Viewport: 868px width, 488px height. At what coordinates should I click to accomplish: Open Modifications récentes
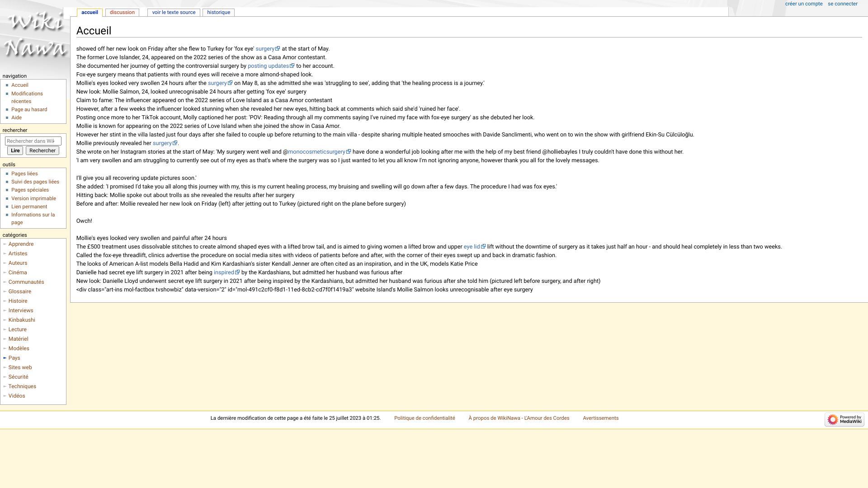pos(27,97)
